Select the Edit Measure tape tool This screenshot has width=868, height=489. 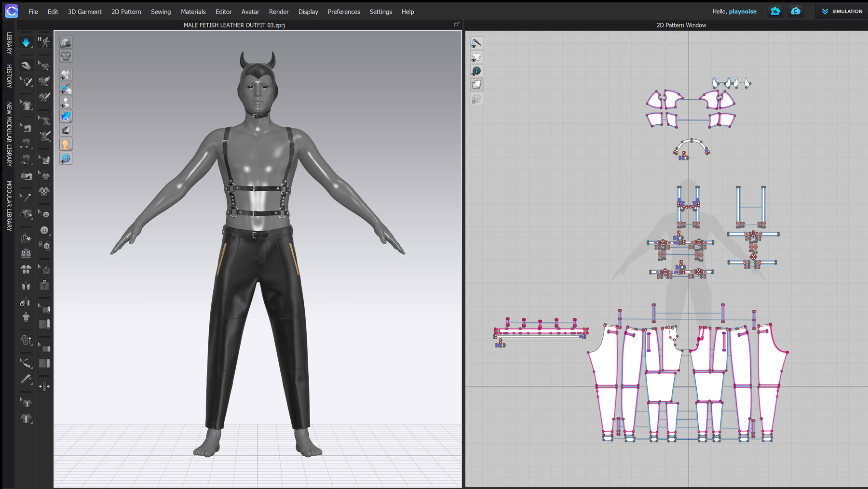(x=26, y=363)
